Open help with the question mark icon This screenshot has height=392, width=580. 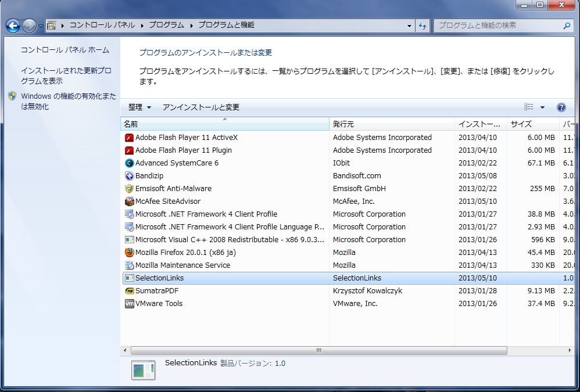561,107
